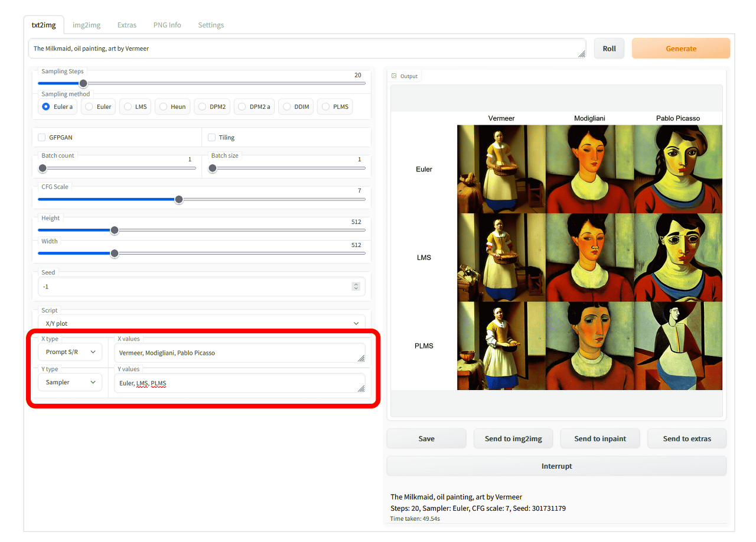
Task: Enable the Tiling checkbox
Action: pos(212,137)
